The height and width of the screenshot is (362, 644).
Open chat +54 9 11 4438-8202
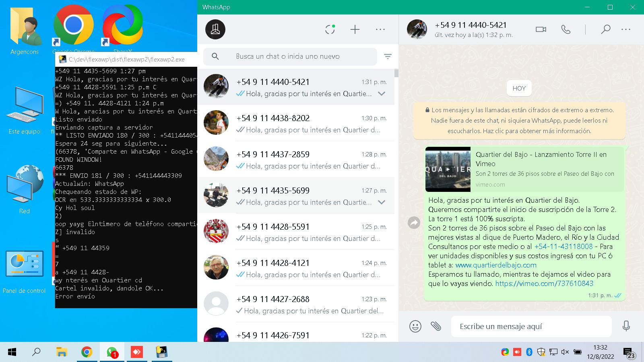(296, 123)
